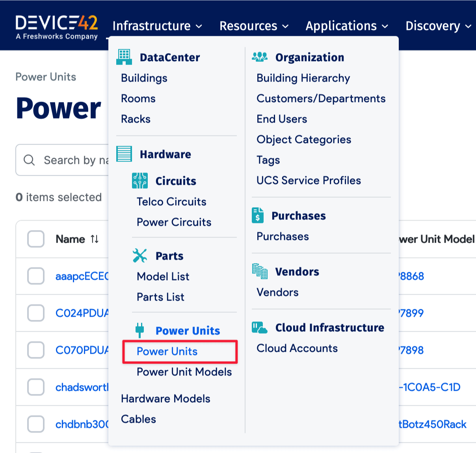Viewport: 476px width, 453px height.
Task: Check the box for the aaapcECE row
Action: click(36, 276)
